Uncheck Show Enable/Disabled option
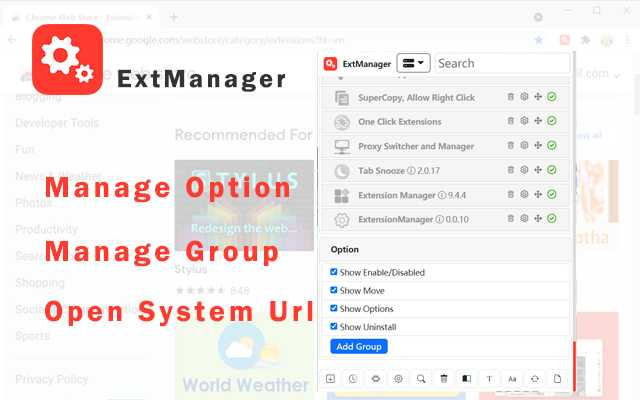This screenshot has width=640, height=400. [334, 272]
